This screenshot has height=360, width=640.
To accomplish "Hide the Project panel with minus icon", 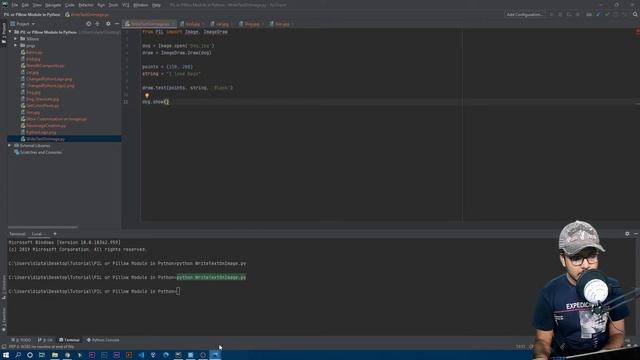I will [117, 24].
